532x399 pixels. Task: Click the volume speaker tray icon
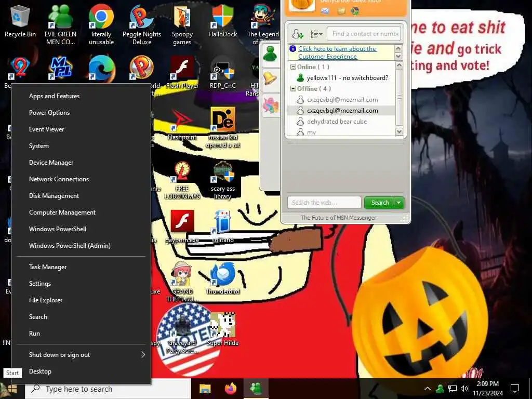[x=464, y=389]
